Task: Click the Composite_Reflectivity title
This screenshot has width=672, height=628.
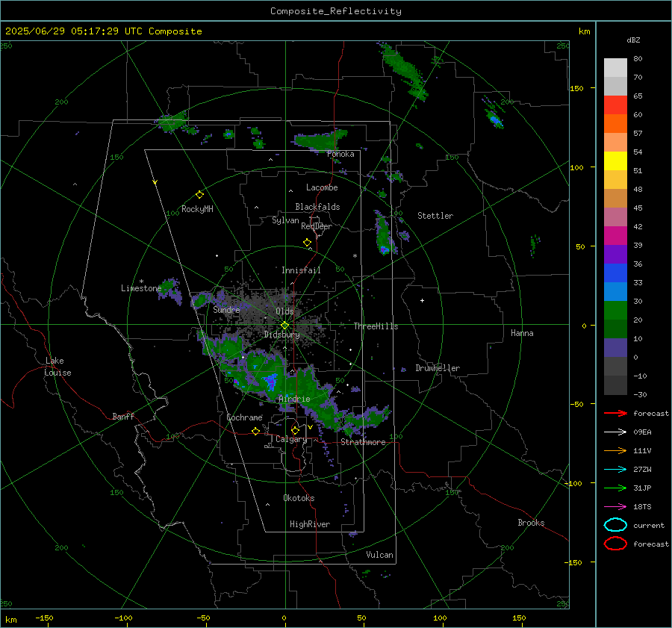Action: coord(336,11)
